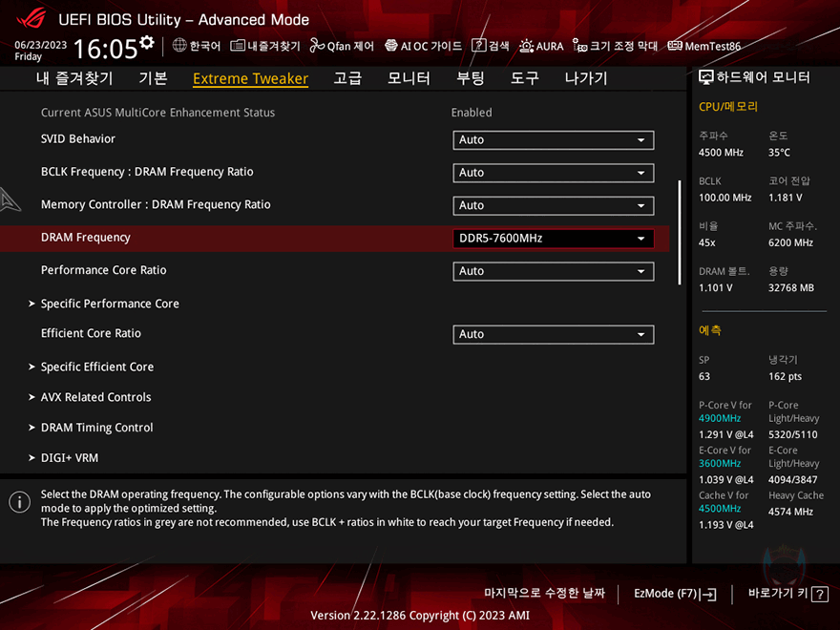Click the 06/23/2023 date text
This screenshot has width=840, height=630.
click(x=41, y=45)
